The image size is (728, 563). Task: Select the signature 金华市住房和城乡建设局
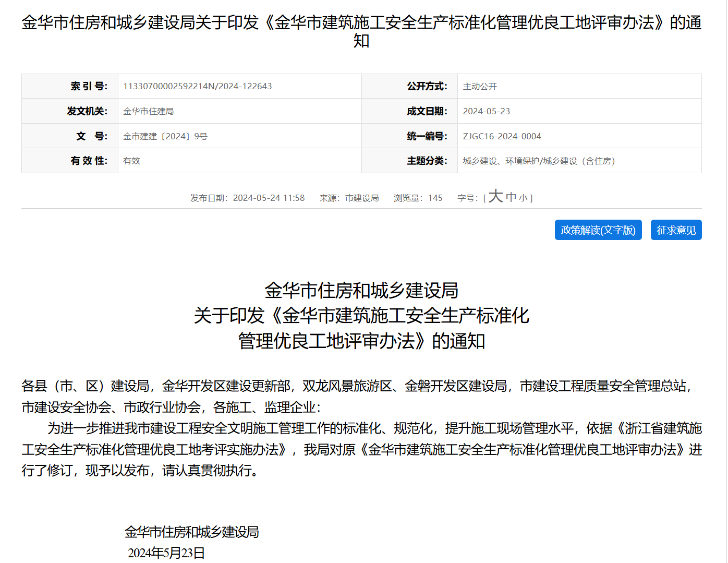pyautogui.click(x=192, y=532)
